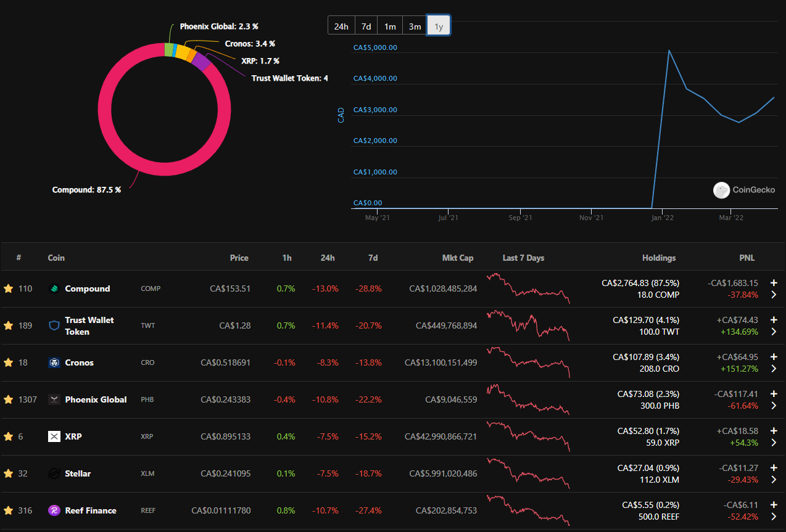Image resolution: width=786 pixels, height=532 pixels.
Task: Toggle the favorite star for Cronos
Action: (x=9, y=362)
